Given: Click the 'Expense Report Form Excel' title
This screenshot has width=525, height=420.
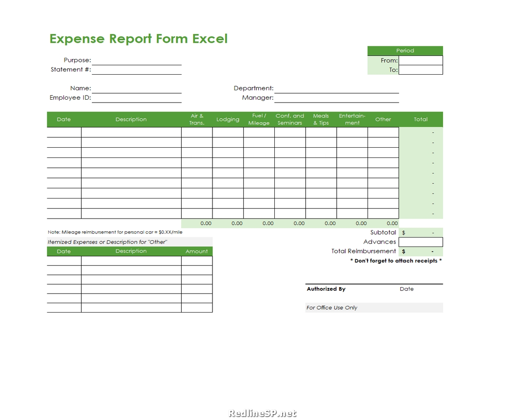Looking at the screenshot, I should 139,39.
